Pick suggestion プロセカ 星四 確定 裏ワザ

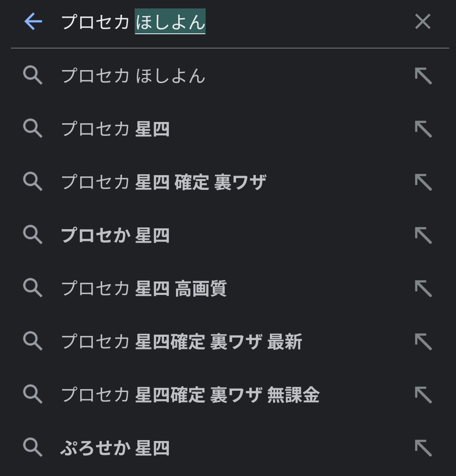click(164, 182)
